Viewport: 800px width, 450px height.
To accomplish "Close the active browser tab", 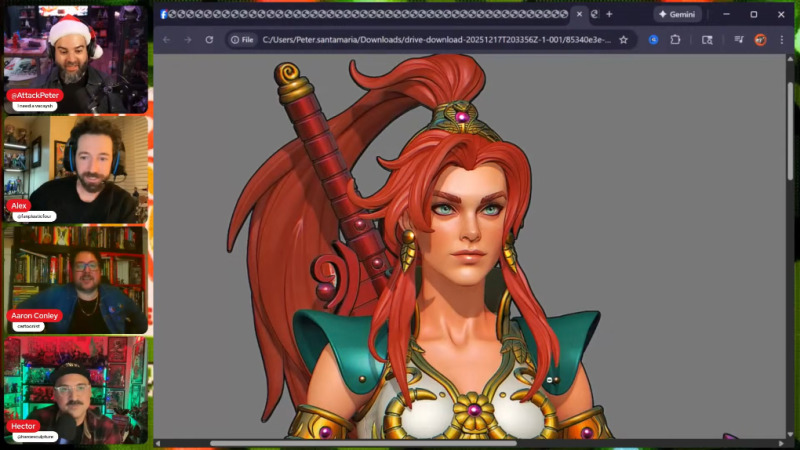I will tap(578, 14).
